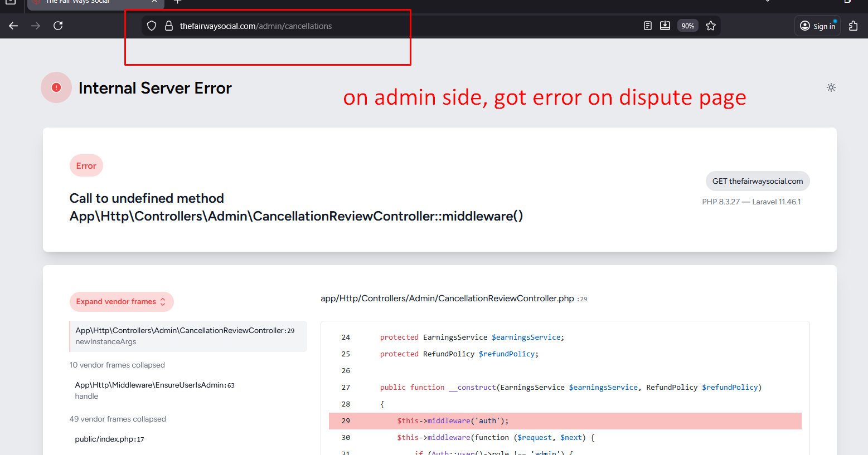Click the Sign in account button
The width and height of the screenshot is (868, 455).
(x=817, y=26)
